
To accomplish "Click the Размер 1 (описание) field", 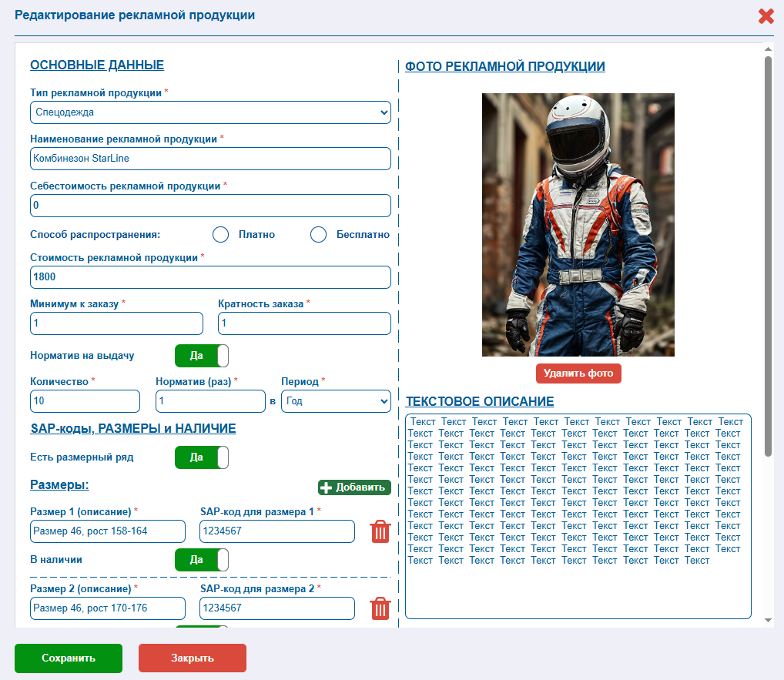I will 108,531.
